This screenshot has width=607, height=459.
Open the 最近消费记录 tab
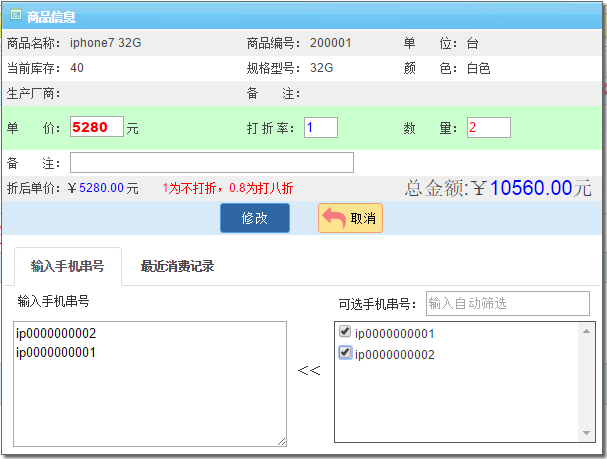coord(177,266)
